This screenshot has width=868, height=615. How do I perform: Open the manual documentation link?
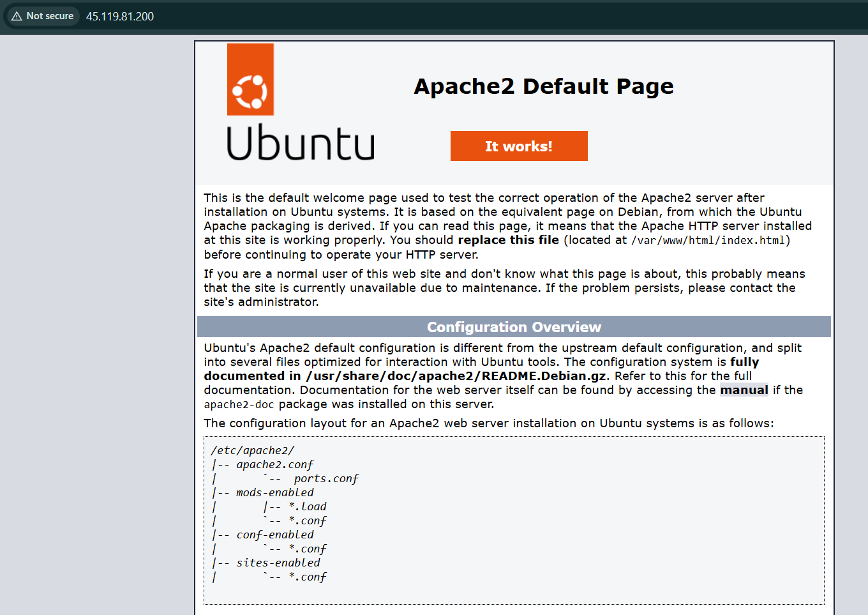point(744,390)
